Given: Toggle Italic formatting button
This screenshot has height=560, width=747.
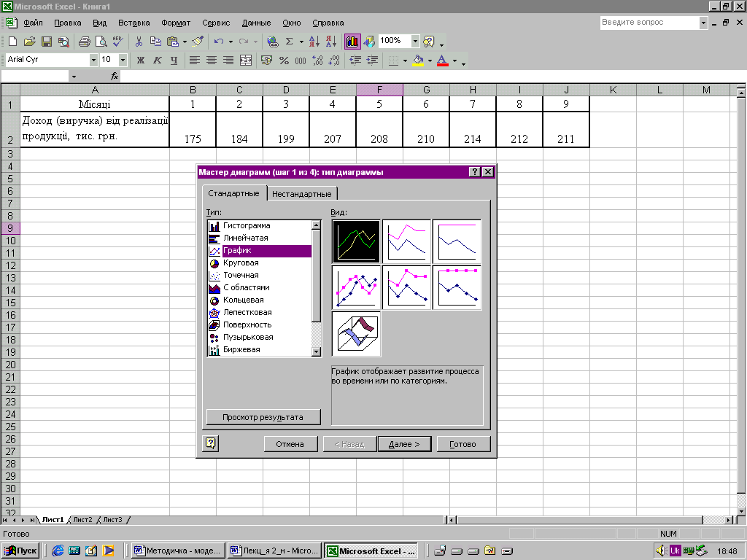Looking at the screenshot, I should [x=158, y=60].
